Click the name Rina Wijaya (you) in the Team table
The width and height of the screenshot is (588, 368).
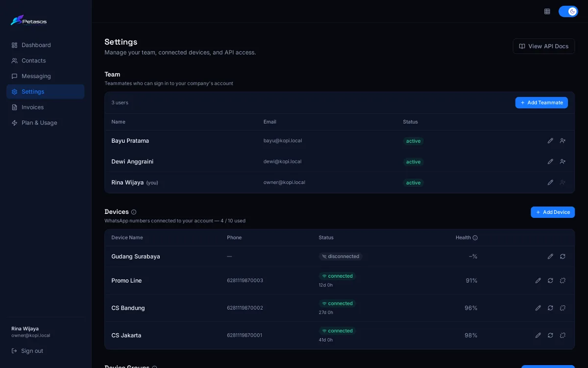135,183
